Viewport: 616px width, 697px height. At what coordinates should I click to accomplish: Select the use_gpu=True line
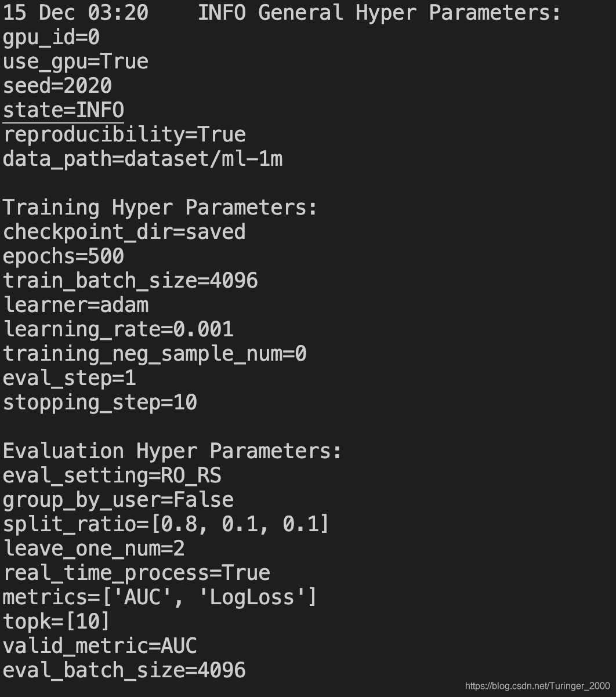[75, 62]
